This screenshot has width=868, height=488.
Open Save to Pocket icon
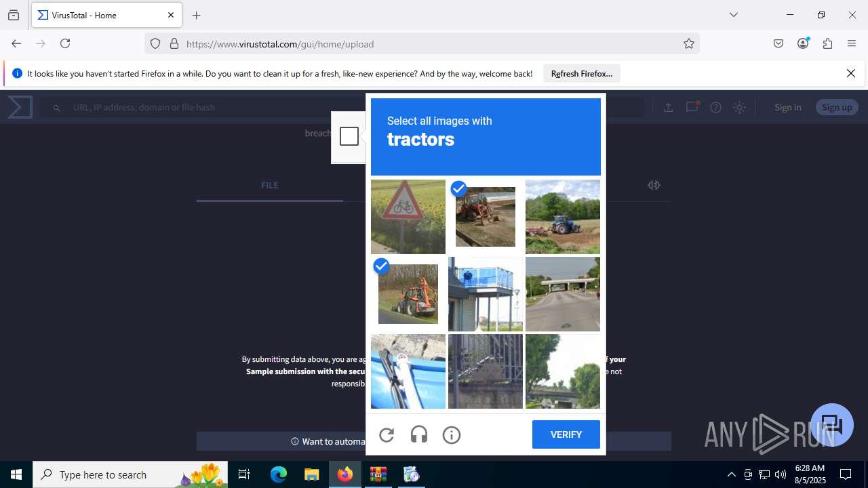(x=778, y=43)
